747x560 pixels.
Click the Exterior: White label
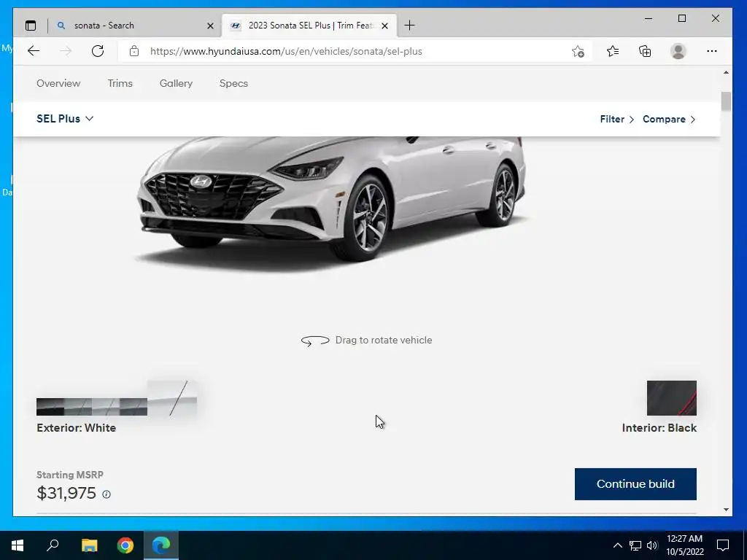(76, 427)
